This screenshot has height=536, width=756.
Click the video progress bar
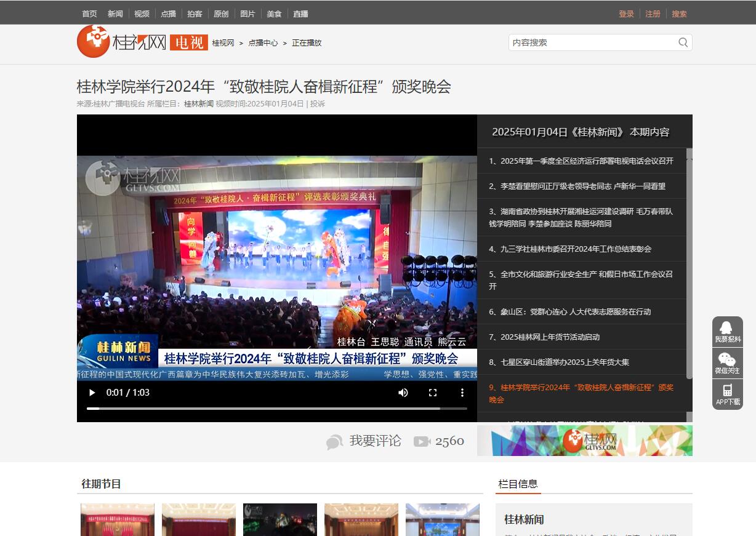276,408
